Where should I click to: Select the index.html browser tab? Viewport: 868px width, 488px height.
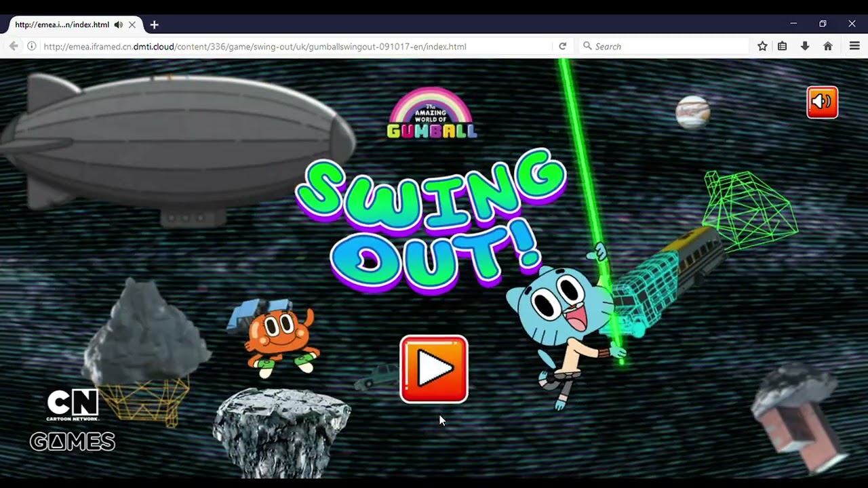(x=75, y=24)
